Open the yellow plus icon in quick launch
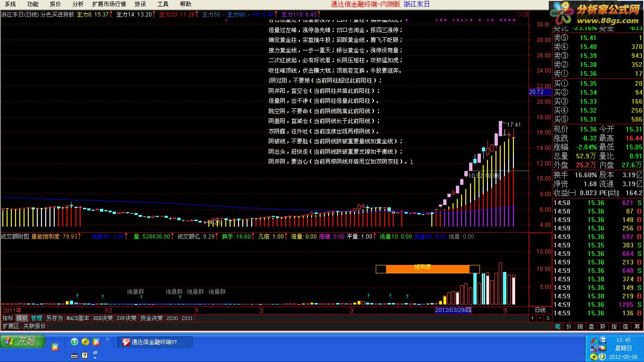 tap(85, 342)
